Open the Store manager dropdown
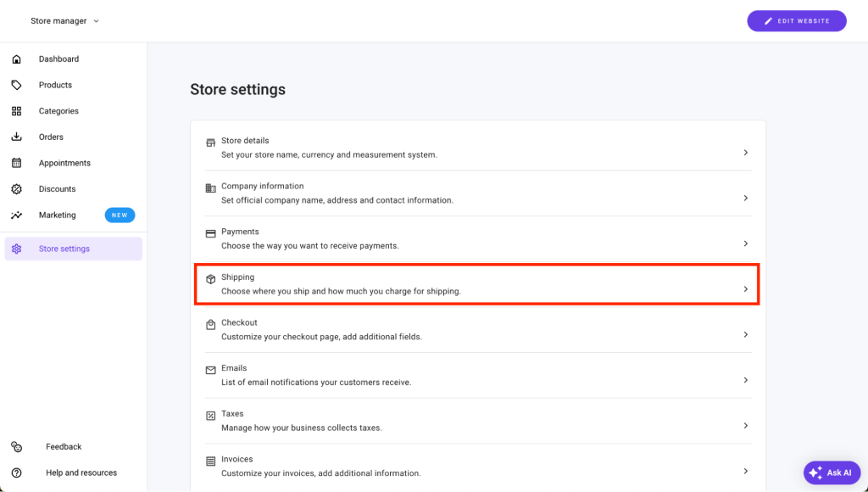This screenshot has width=868, height=492. coord(64,20)
